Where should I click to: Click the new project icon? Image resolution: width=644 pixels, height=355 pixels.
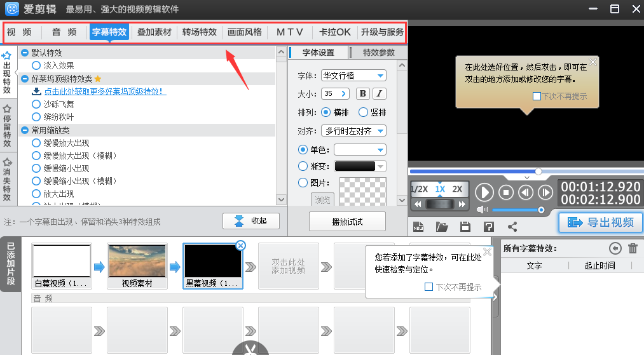418,227
